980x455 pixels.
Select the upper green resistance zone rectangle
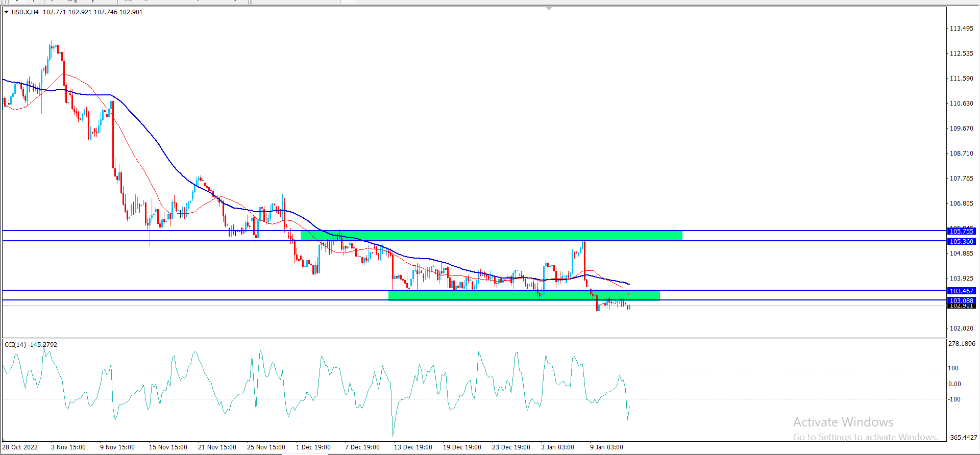[491, 236]
